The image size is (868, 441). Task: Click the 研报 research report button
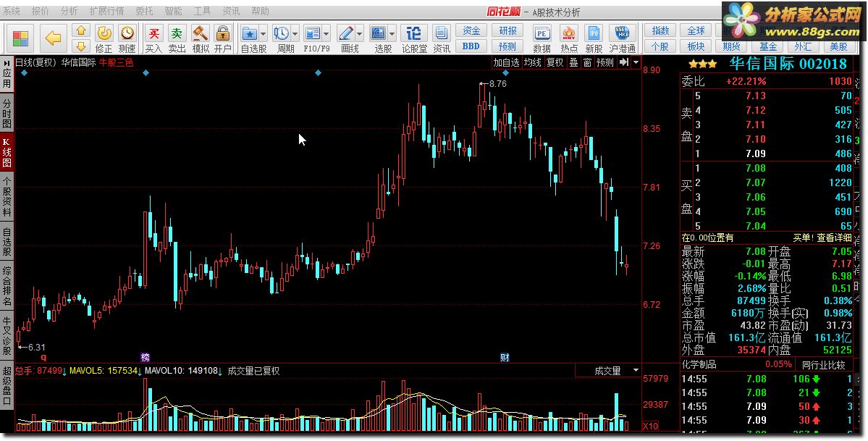click(x=507, y=30)
